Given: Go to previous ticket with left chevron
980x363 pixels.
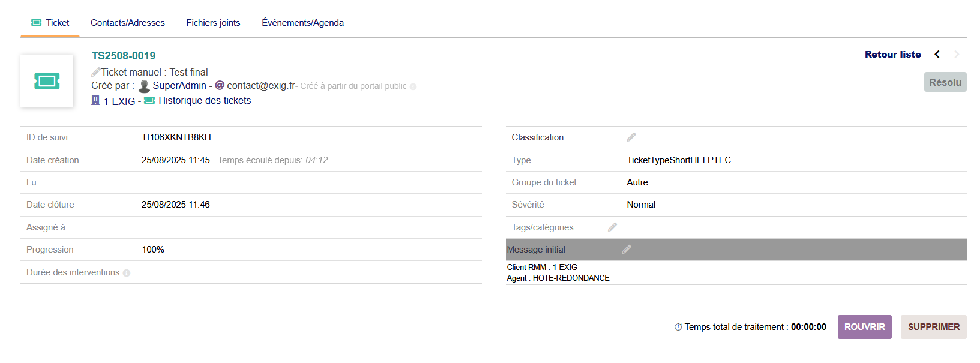Looking at the screenshot, I should click(x=937, y=55).
